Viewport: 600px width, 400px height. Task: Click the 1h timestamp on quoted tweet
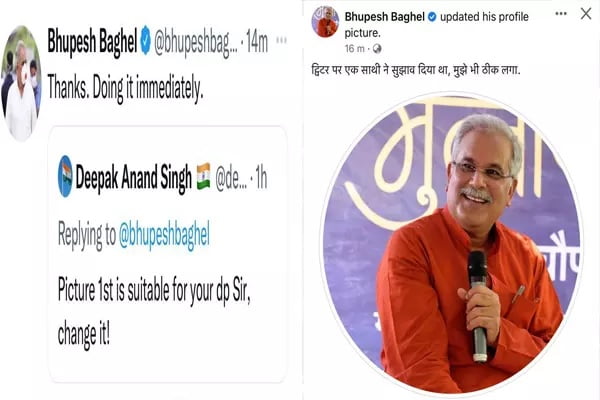[261, 177]
